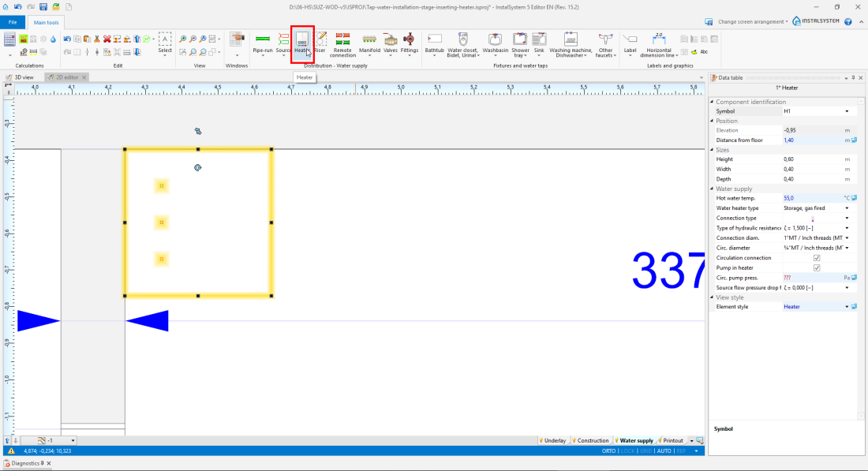Expand the Element style dropdown

tap(847, 307)
